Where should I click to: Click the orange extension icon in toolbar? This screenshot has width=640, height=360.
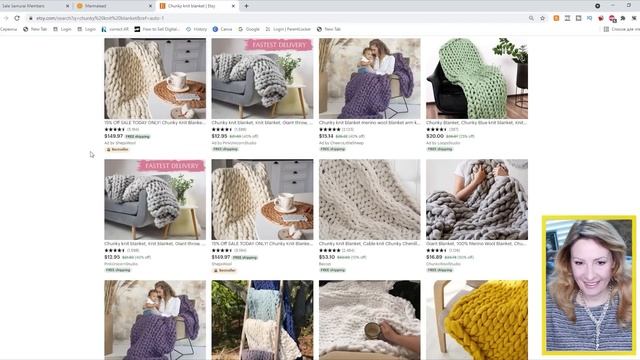556,18
